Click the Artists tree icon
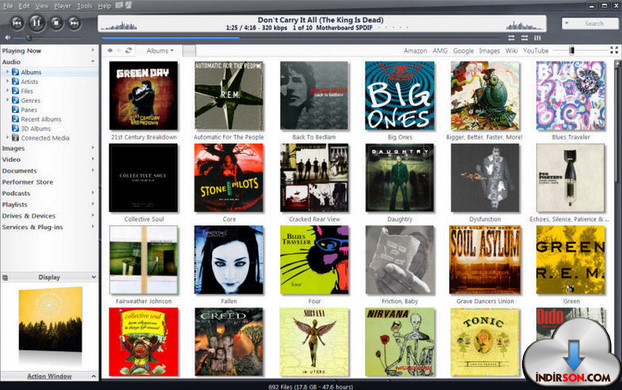Image resolution: width=622 pixels, height=390 pixels. coord(15,81)
